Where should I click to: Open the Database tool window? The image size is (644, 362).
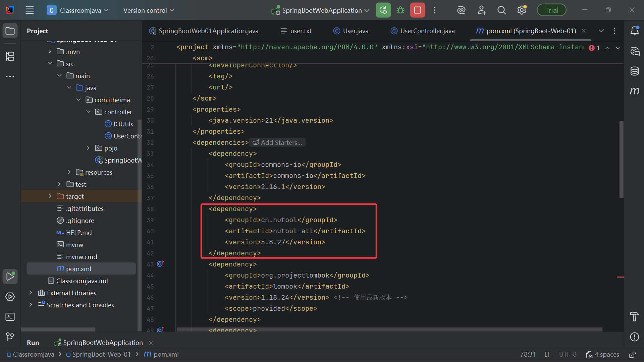pyautogui.click(x=634, y=71)
